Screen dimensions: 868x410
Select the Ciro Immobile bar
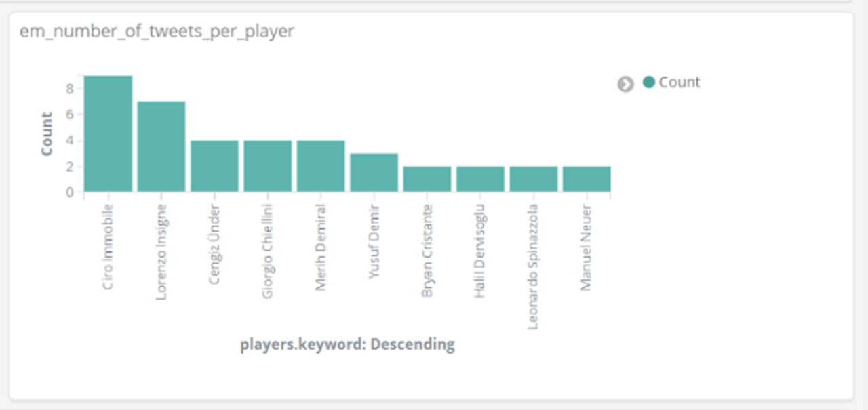coord(108,134)
